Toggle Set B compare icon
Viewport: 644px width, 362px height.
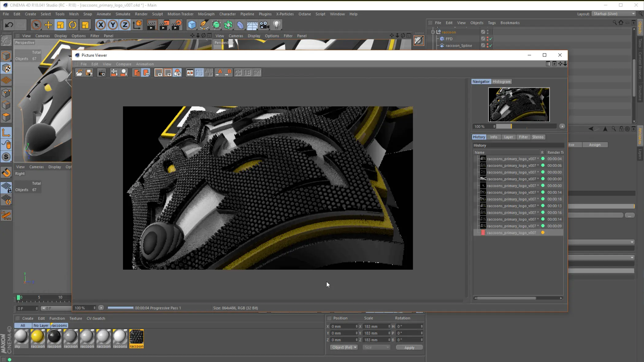tap(228, 73)
